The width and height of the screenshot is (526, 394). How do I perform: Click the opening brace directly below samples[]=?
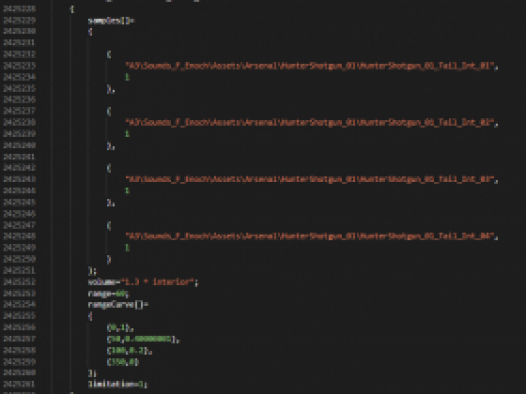point(90,32)
